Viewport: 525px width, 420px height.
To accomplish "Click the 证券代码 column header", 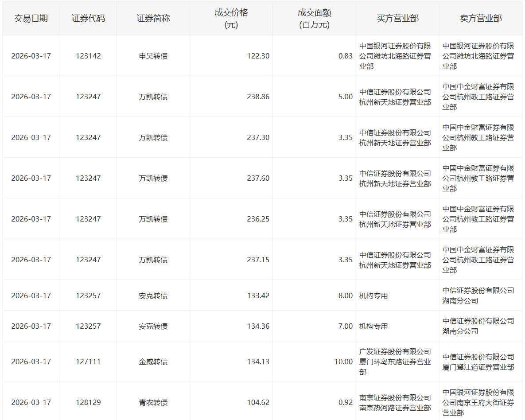I will pos(88,19).
